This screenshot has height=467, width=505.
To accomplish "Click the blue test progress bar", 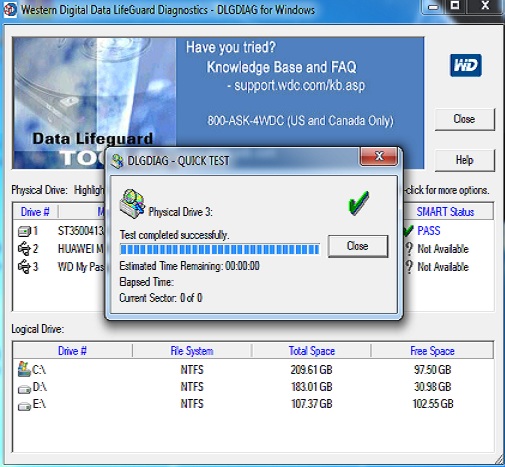I will (220, 249).
